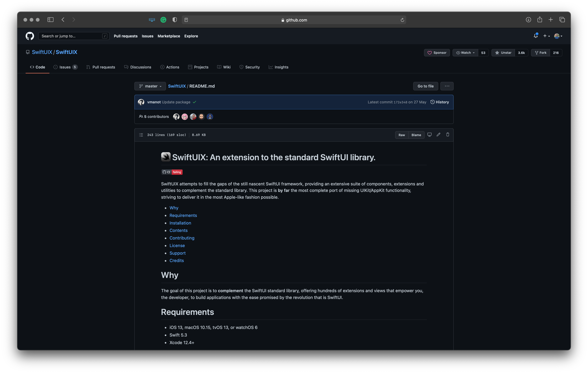Image resolution: width=588 pixels, height=373 pixels.
Task: Click the github.com address bar
Action: 294,20
